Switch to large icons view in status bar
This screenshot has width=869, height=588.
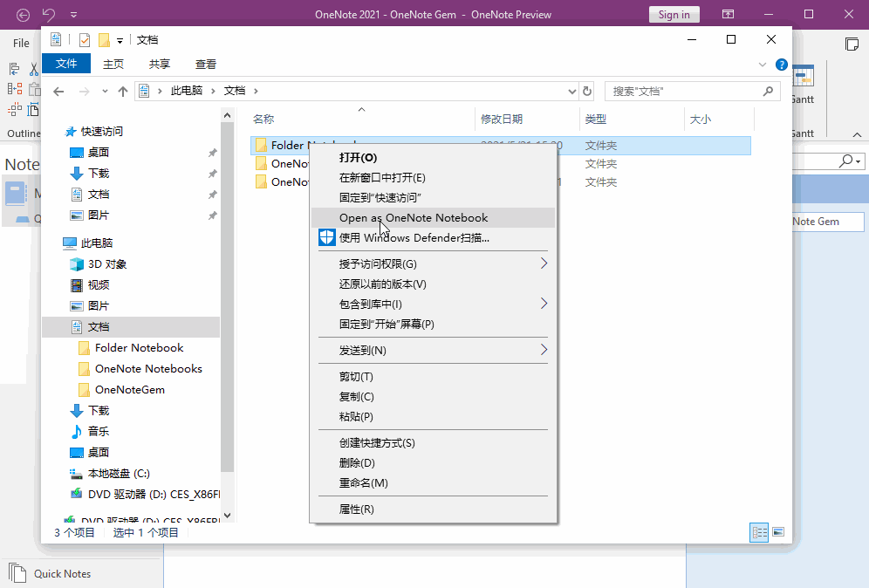click(778, 532)
